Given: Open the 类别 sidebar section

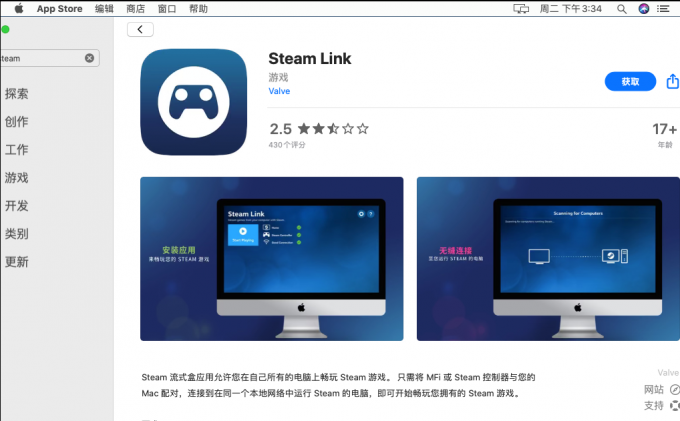Looking at the screenshot, I should 16,234.
